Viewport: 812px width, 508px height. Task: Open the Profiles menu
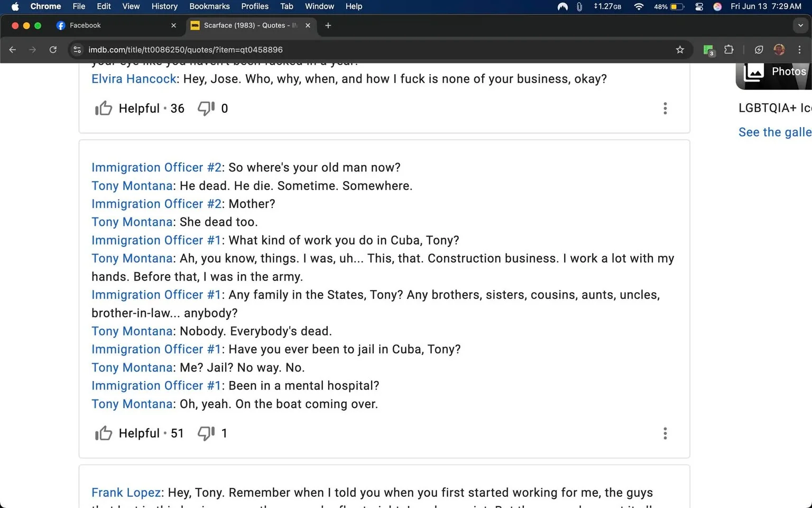[255, 6]
